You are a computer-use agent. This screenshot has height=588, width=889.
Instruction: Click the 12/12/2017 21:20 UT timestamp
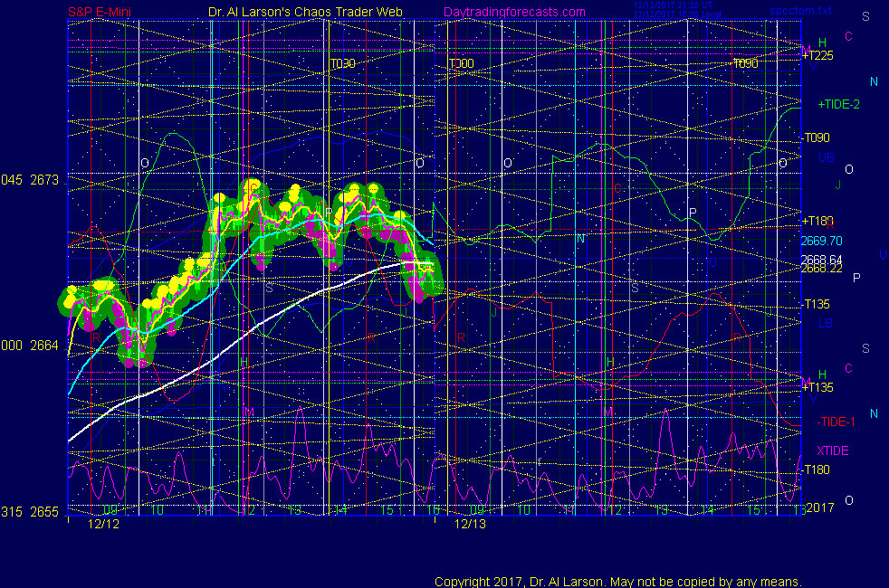point(673,5)
